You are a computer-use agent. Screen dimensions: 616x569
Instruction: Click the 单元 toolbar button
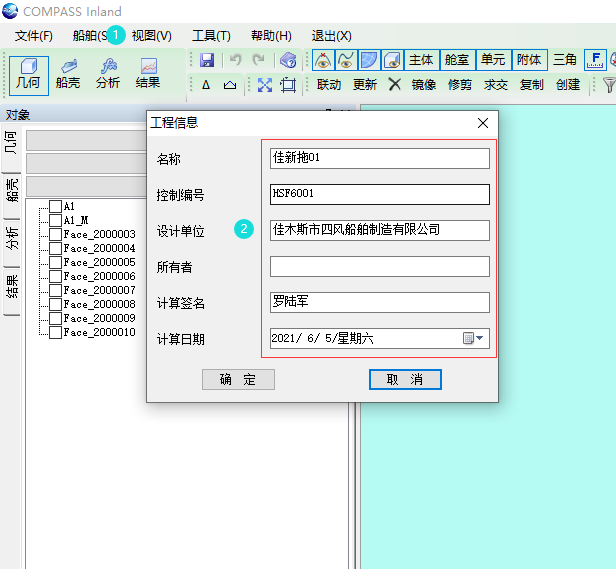[493, 60]
